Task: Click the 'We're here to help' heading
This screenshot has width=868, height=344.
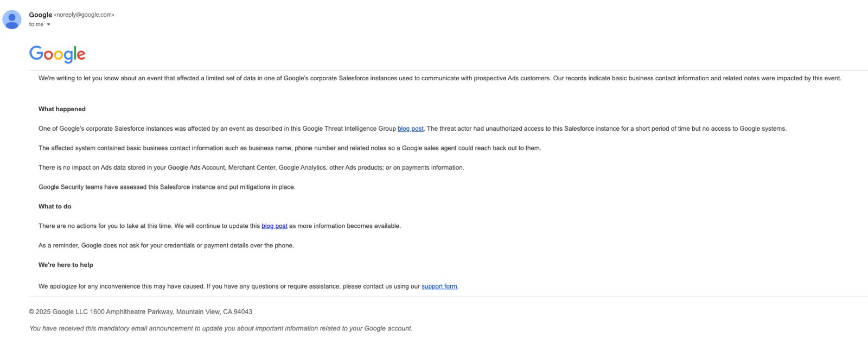Action: (x=66, y=265)
